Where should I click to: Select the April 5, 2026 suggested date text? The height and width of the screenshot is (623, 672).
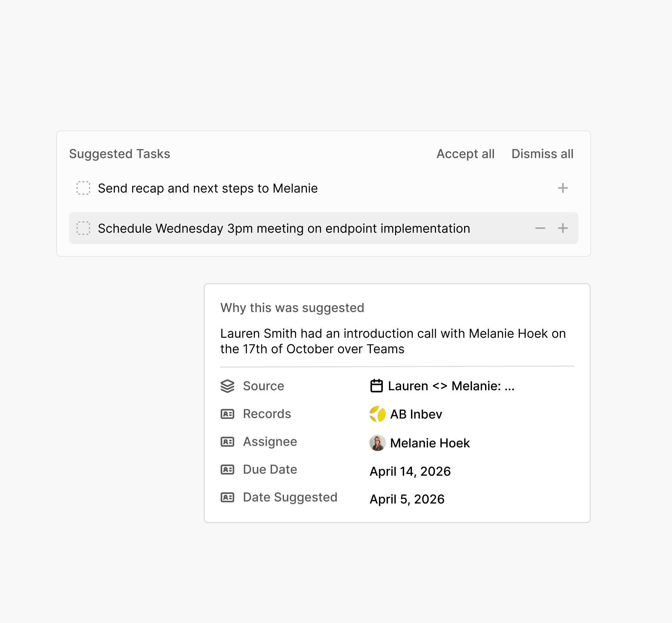click(406, 499)
